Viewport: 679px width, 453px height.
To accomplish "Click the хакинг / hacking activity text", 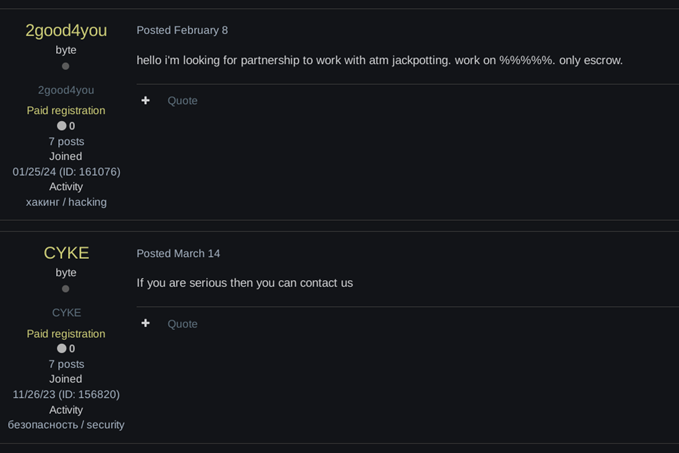I will [66, 202].
